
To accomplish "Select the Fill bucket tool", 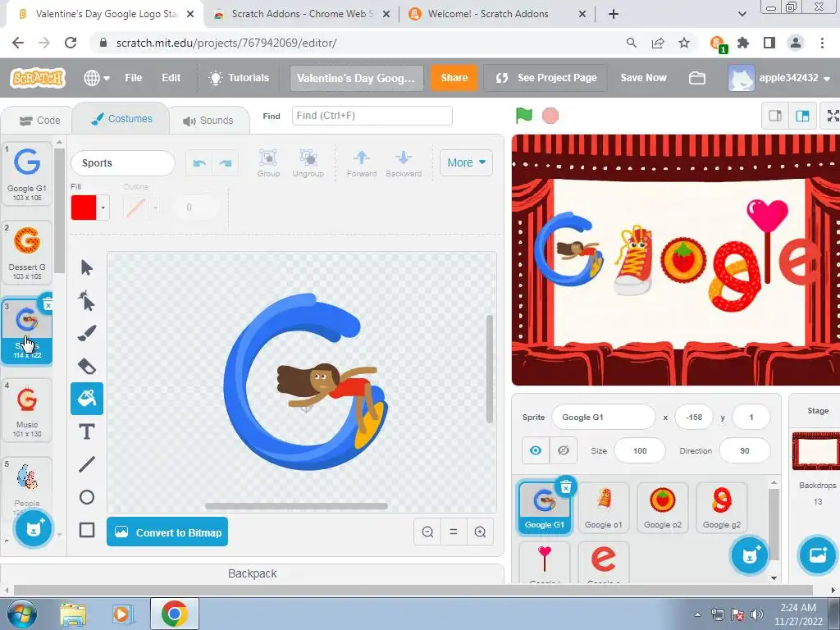I will [x=86, y=399].
